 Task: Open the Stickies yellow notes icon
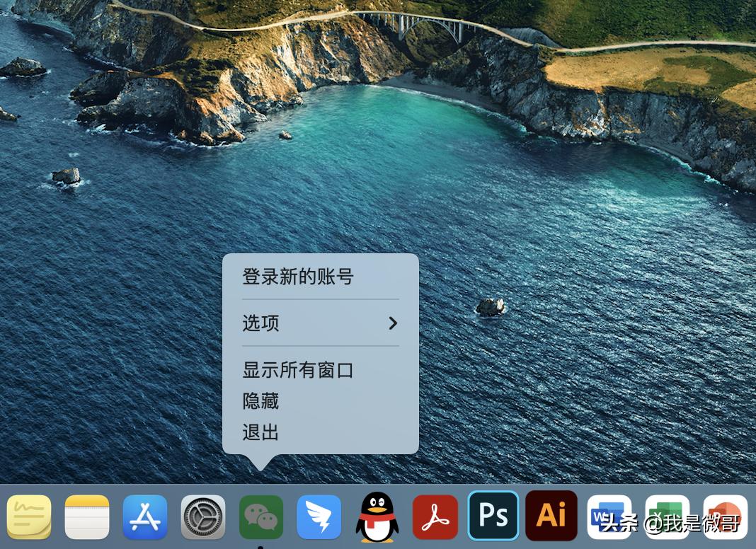coord(29,516)
